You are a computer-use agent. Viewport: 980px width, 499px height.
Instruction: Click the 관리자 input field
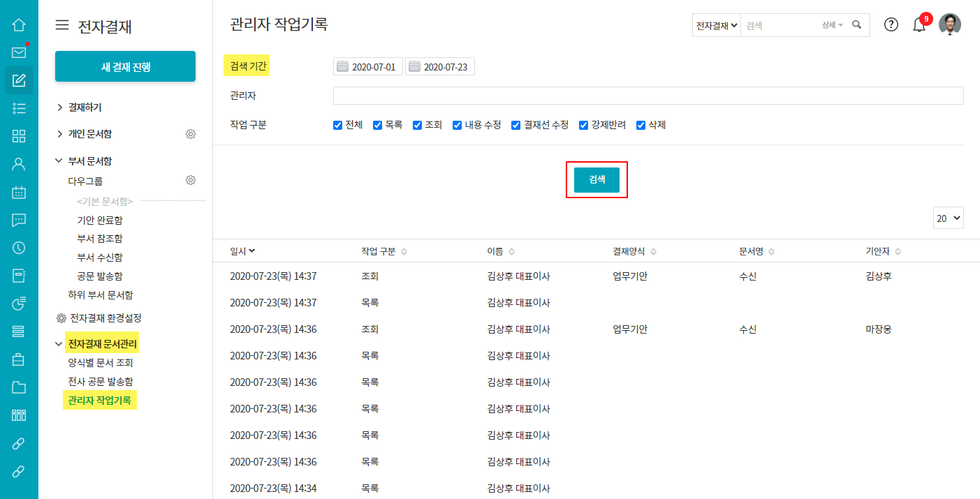coord(648,96)
